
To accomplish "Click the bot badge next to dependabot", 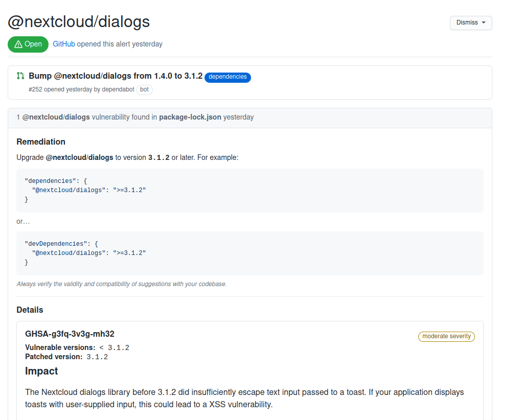I will [144, 89].
